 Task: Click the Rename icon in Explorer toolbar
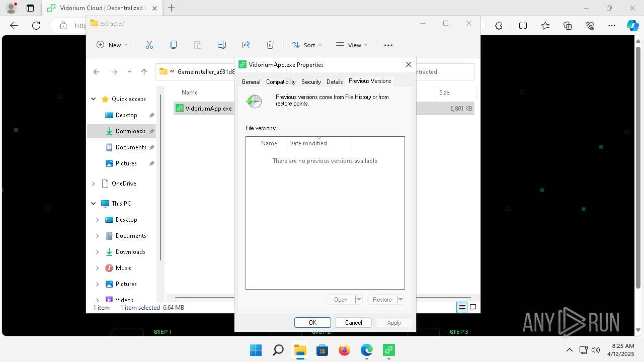[222, 45]
